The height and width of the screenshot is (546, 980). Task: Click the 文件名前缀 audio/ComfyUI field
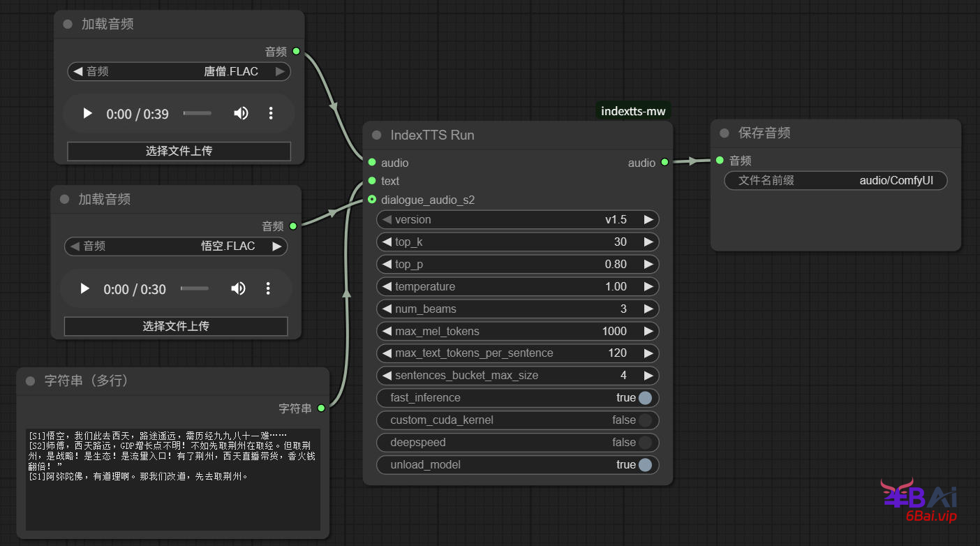(x=836, y=181)
